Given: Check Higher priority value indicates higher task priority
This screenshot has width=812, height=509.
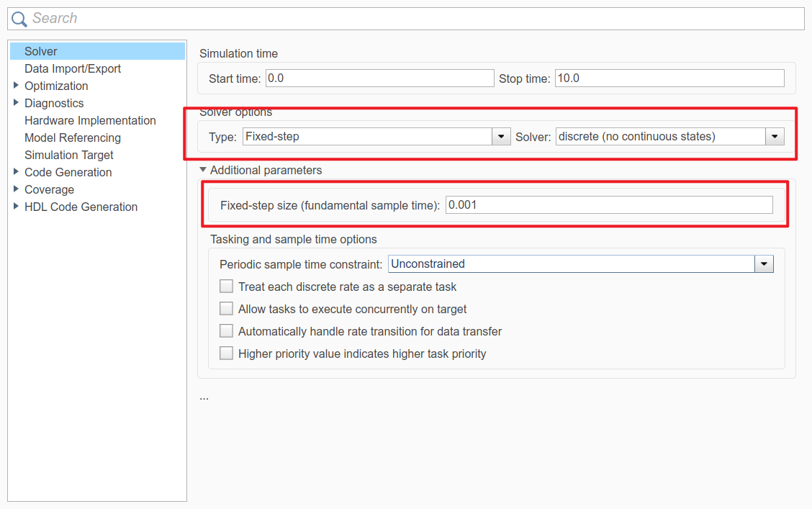Looking at the screenshot, I should pyautogui.click(x=226, y=353).
